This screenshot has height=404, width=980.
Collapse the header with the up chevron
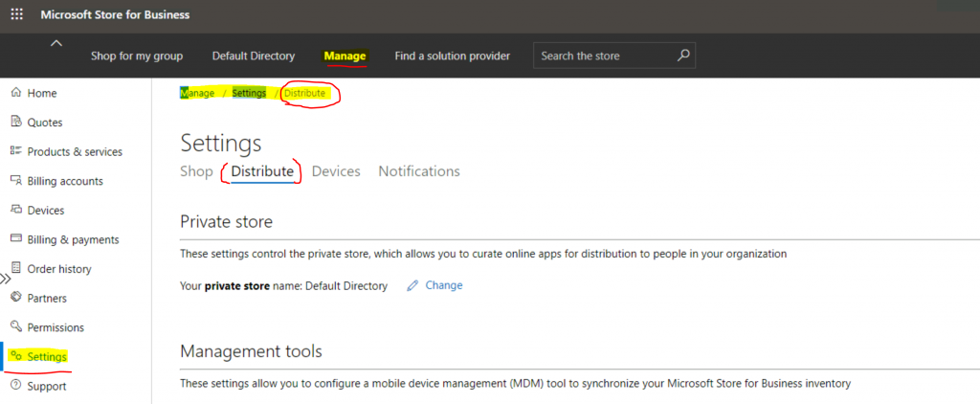coord(56,43)
